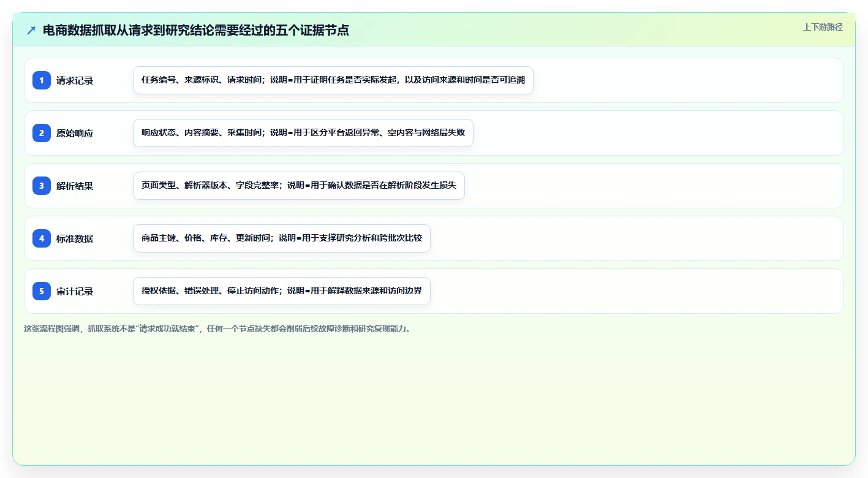Click the number 3 badge for 解析结果
Viewport: 868px width, 478px height.
coord(42,186)
